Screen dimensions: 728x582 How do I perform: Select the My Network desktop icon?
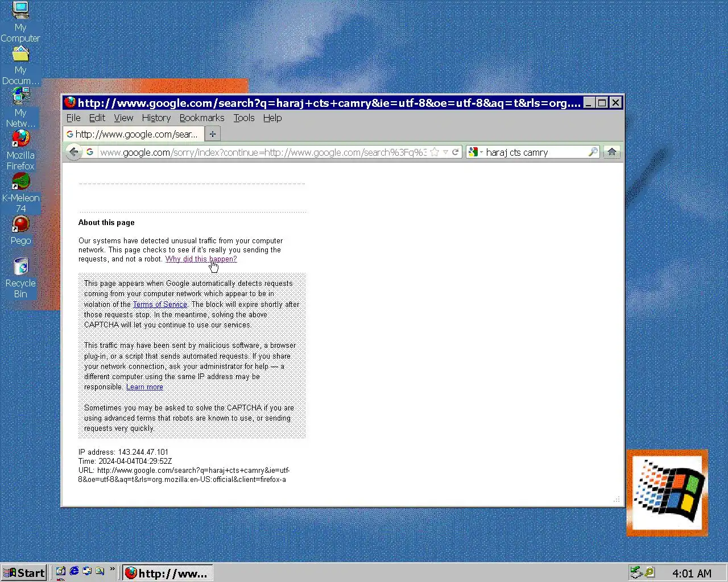(x=20, y=108)
